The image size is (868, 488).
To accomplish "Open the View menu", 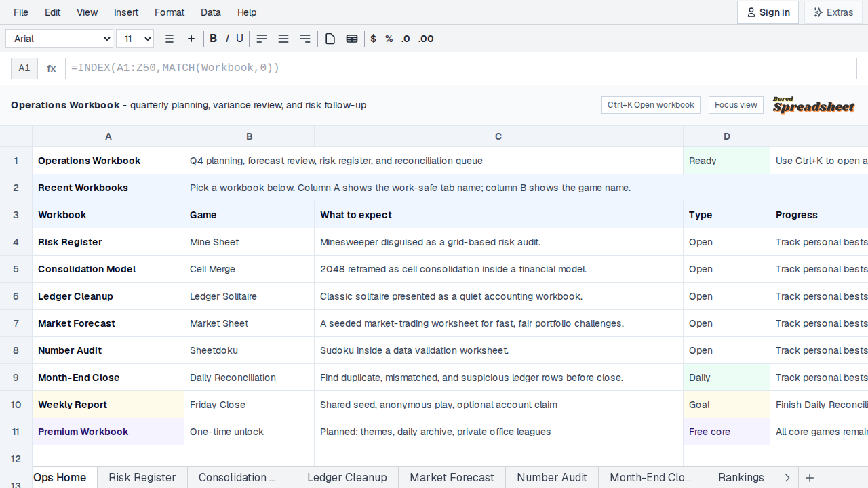I will pyautogui.click(x=87, y=12).
